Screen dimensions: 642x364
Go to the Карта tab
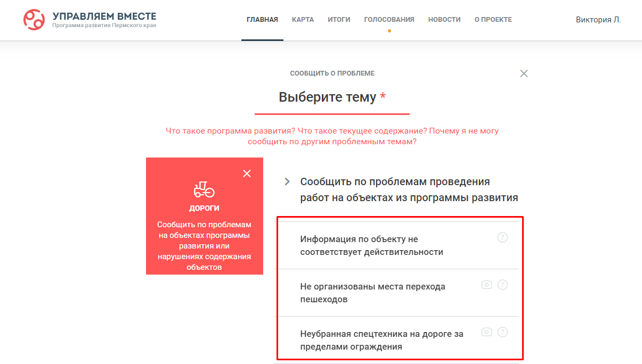[303, 20]
